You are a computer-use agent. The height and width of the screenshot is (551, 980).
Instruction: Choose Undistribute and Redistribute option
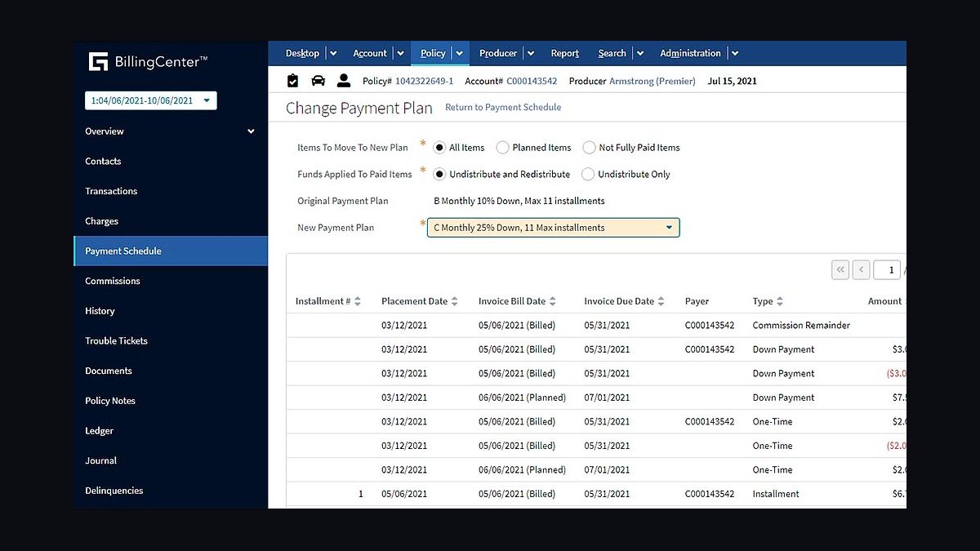tap(439, 174)
